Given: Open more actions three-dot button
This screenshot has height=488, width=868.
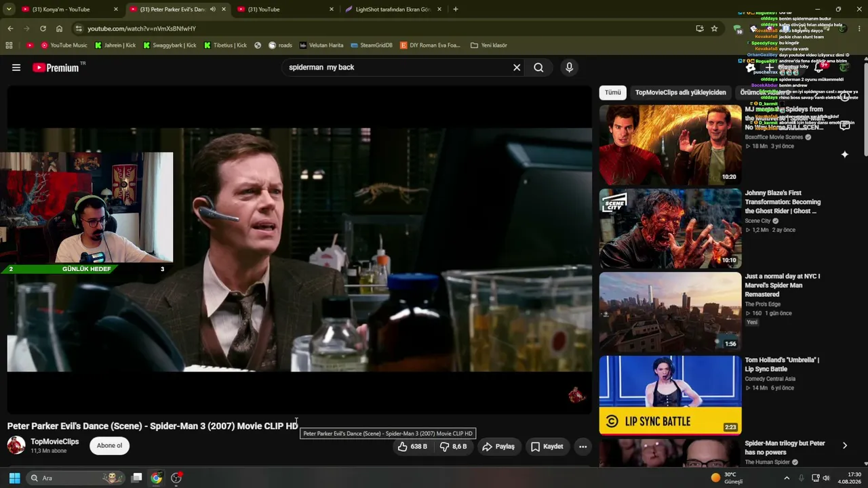Looking at the screenshot, I should tap(583, 447).
